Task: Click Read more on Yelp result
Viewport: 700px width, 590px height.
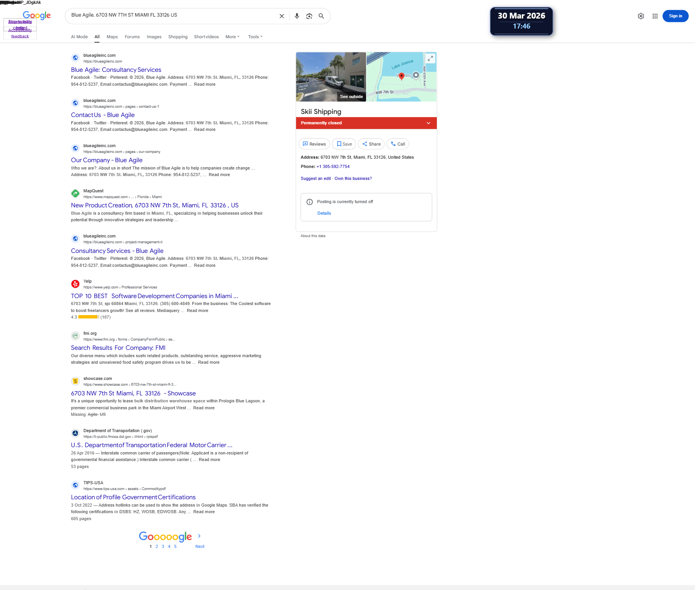Action: pos(198,311)
